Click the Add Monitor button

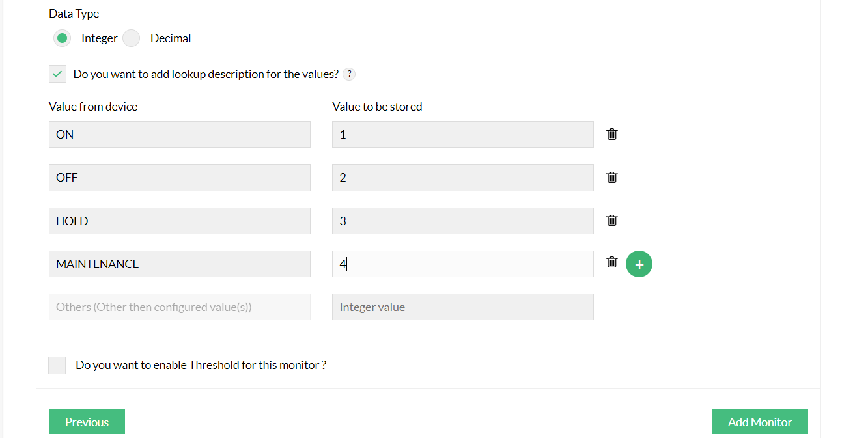[x=759, y=422]
